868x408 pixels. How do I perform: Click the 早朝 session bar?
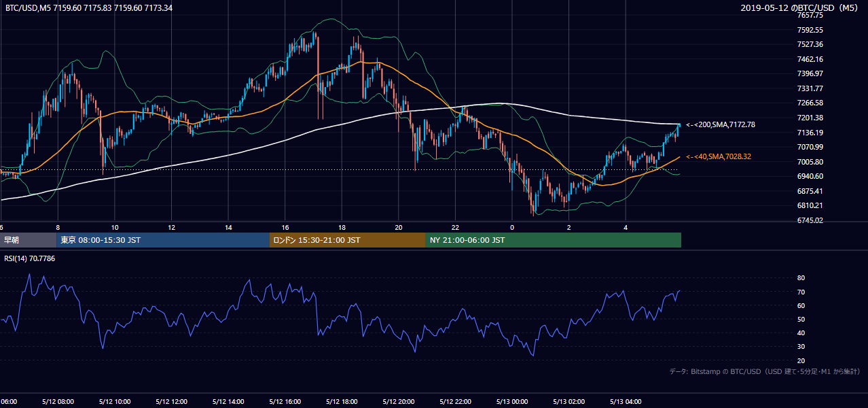tap(29, 240)
